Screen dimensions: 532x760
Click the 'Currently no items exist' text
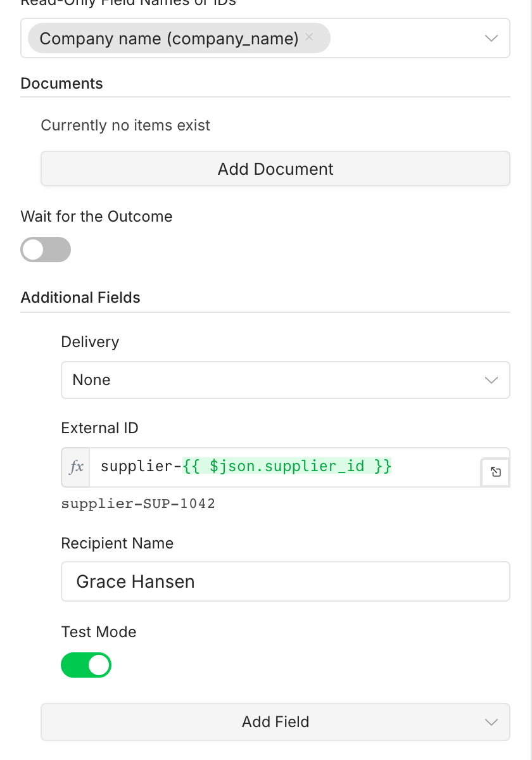[x=125, y=125]
